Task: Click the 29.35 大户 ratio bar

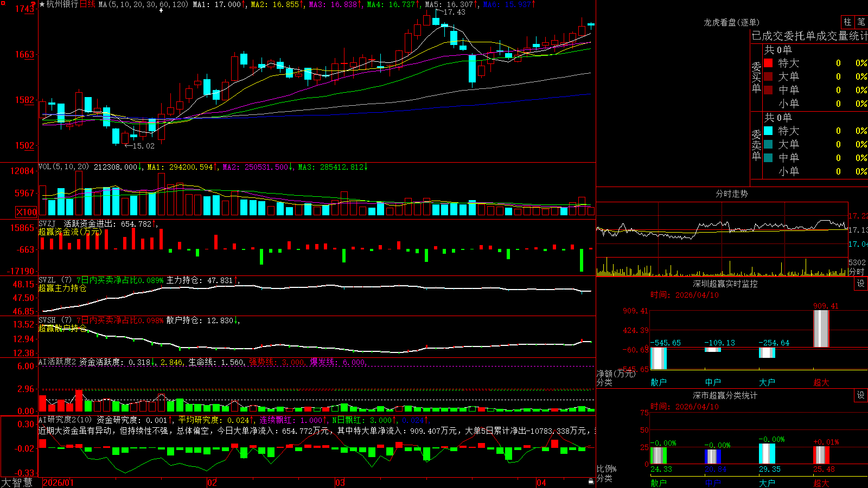Action: tap(767, 454)
